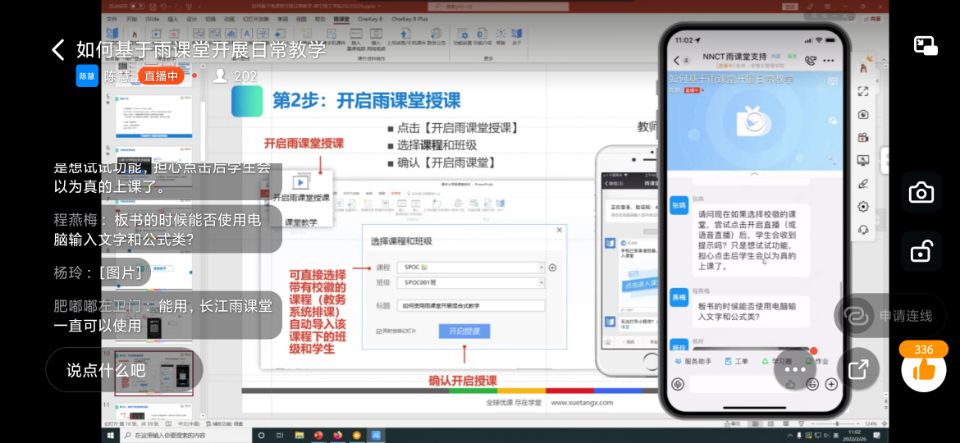The width and height of the screenshot is (960, 443).
Task: Take a screenshot with the camera icon
Action: [921, 193]
